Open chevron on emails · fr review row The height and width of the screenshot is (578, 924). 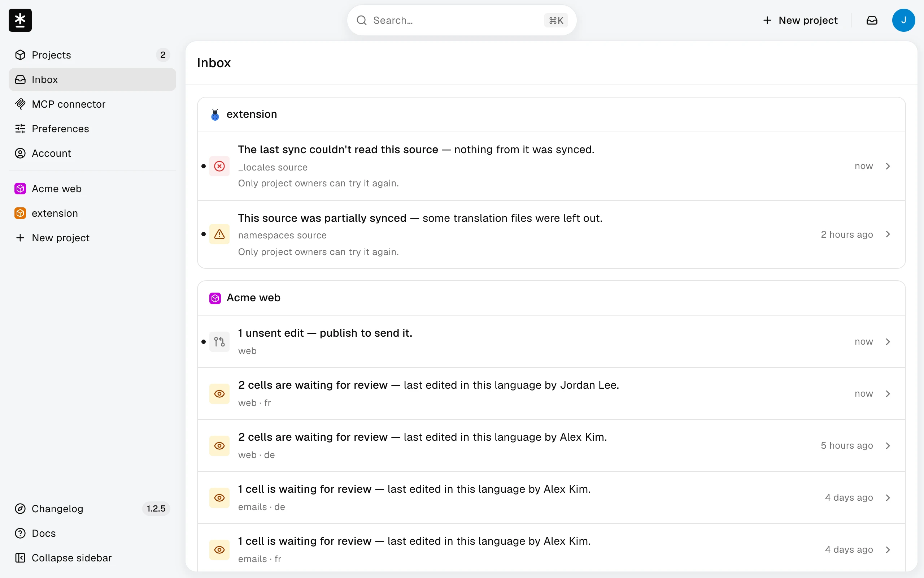click(x=888, y=549)
